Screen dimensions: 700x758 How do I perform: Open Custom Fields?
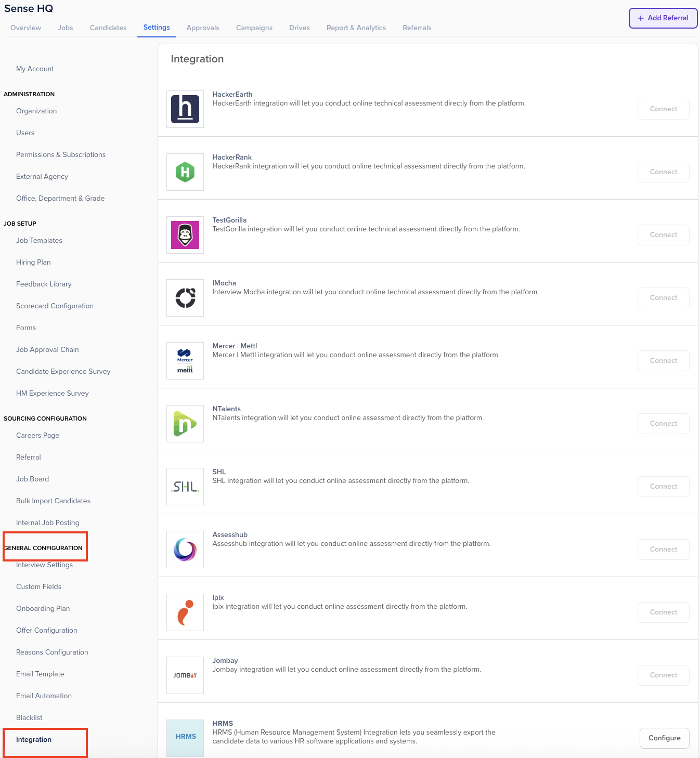click(38, 586)
